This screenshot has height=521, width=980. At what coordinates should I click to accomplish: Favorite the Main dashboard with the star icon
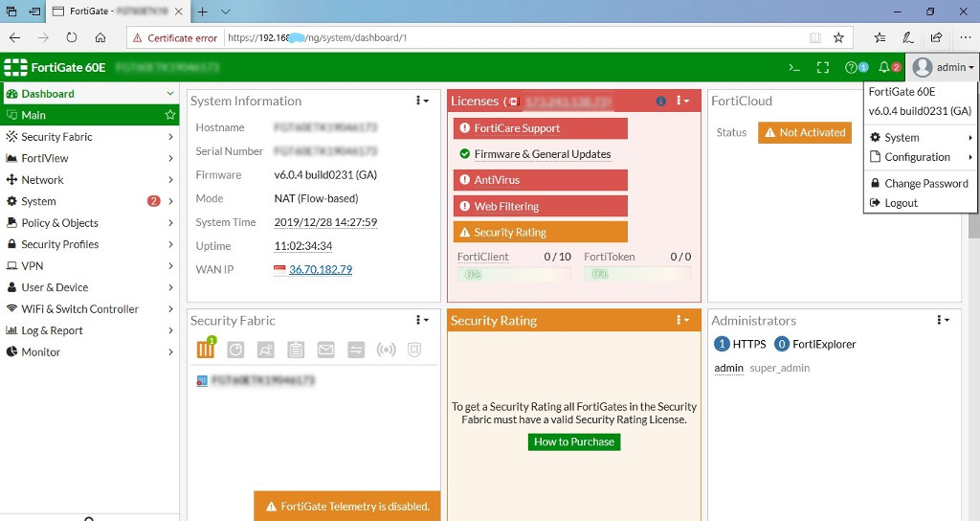169,115
